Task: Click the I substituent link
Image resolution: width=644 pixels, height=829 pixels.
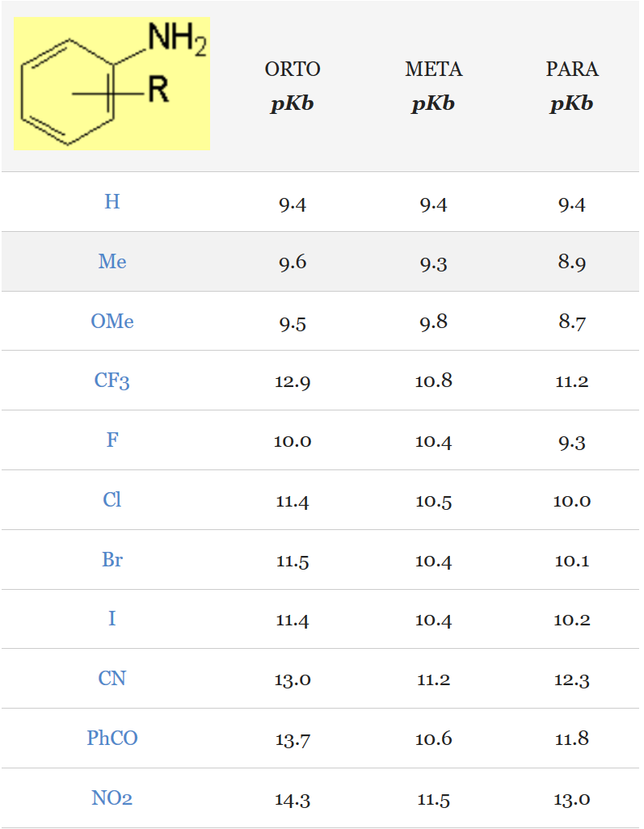Action: (112, 619)
